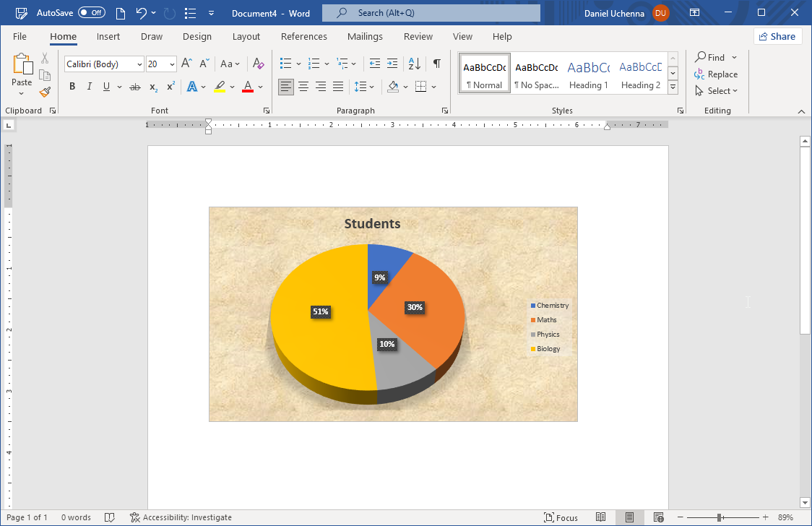812x526 pixels.
Task: Open the font size dropdown
Action: coord(171,64)
